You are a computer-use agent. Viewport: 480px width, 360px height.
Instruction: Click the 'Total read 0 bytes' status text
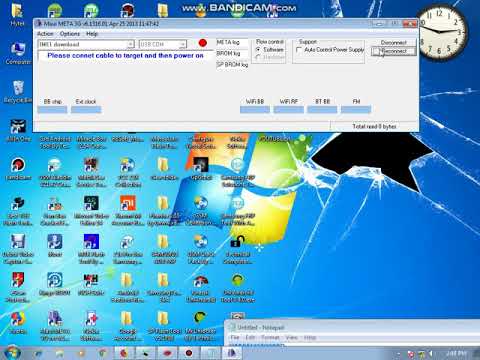click(x=374, y=126)
